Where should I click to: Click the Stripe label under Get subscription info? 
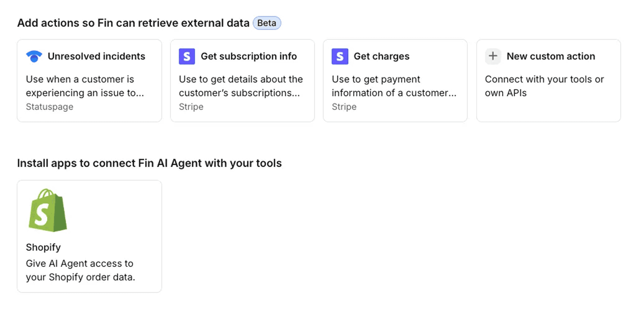coord(191,107)
